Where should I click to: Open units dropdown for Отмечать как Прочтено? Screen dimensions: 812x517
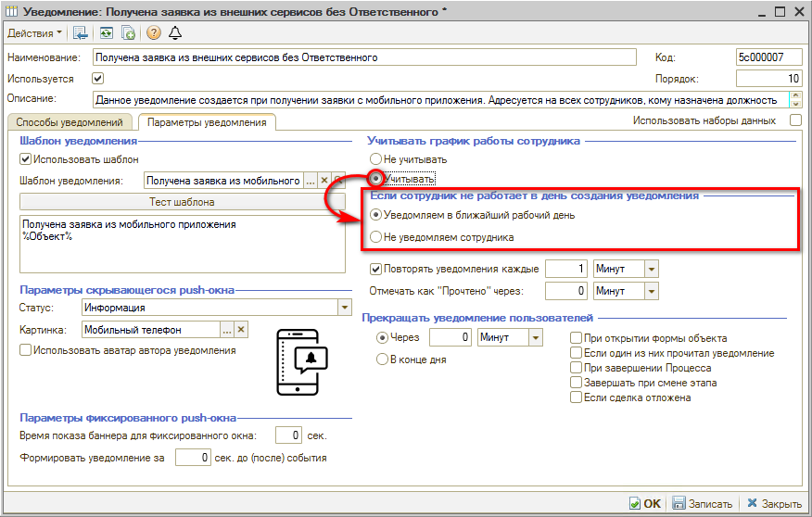(x=651, y=291)
